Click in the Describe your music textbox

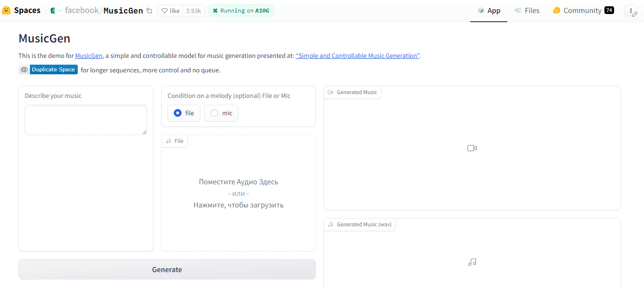[x=86, y=120]
